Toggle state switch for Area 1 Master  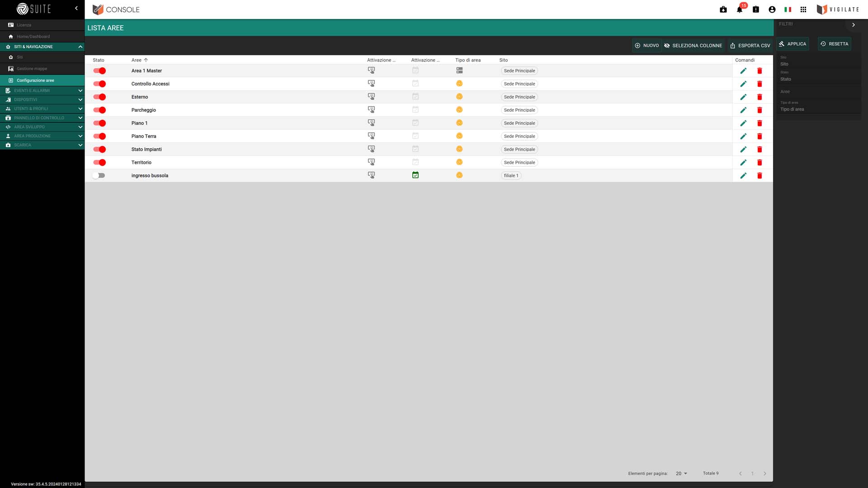click(99, 71)
